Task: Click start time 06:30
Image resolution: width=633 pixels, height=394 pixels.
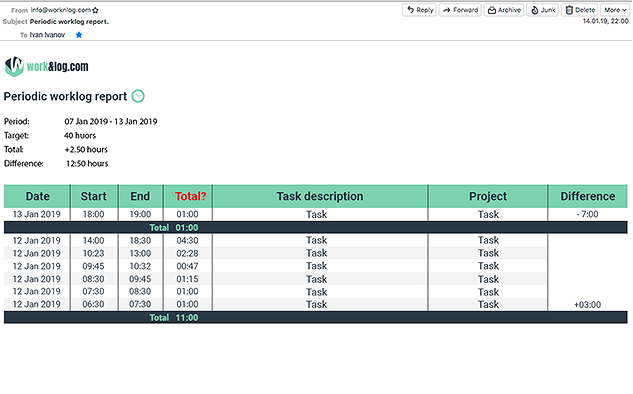Action: (93, 304)
